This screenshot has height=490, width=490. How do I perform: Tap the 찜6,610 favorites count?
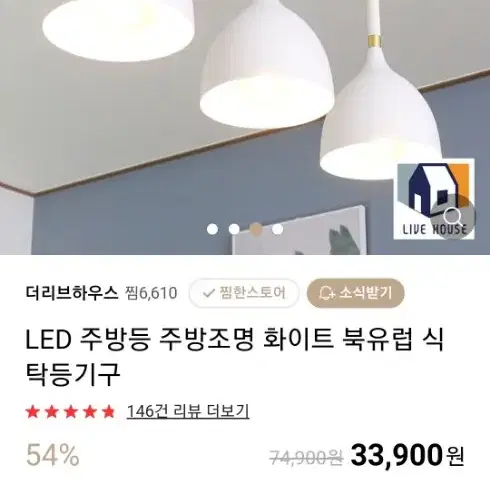[151, 293]
